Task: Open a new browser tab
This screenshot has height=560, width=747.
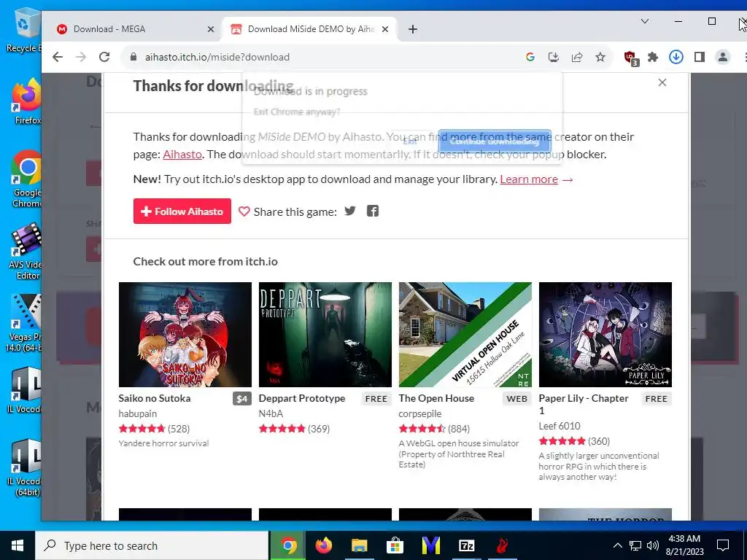Action: (x=413, y=29)
